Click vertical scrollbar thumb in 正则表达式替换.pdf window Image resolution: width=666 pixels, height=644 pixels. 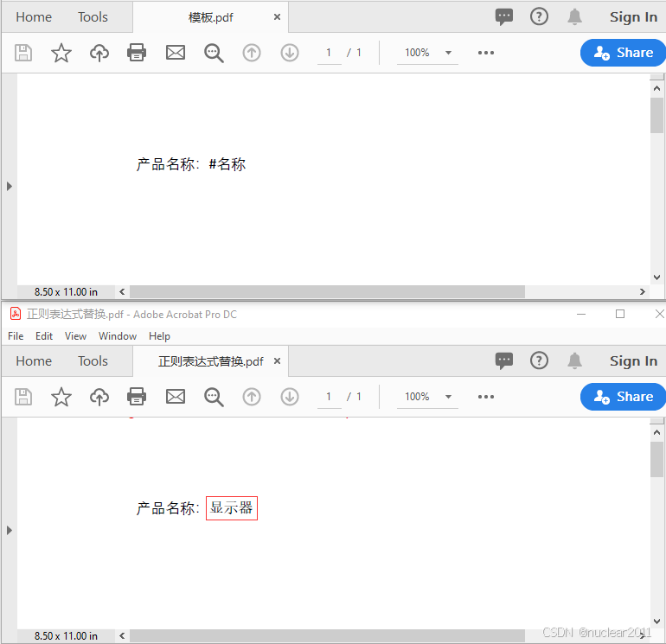656,459
